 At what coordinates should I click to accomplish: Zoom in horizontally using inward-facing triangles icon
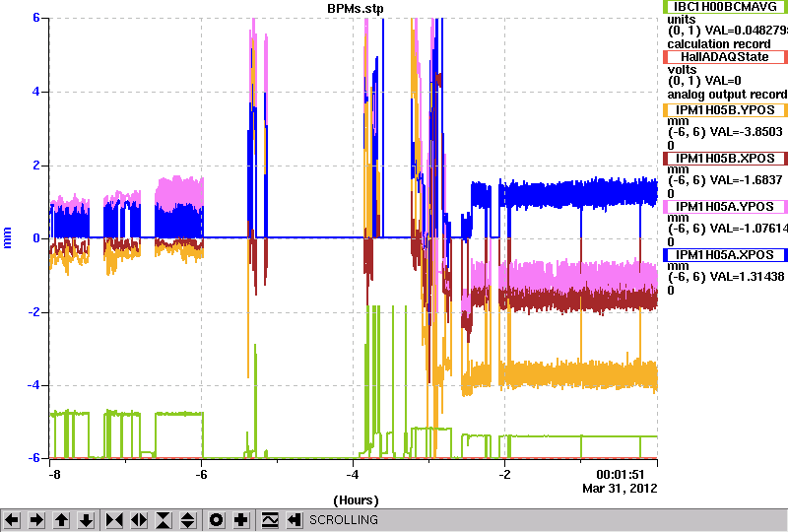(114, 520)
